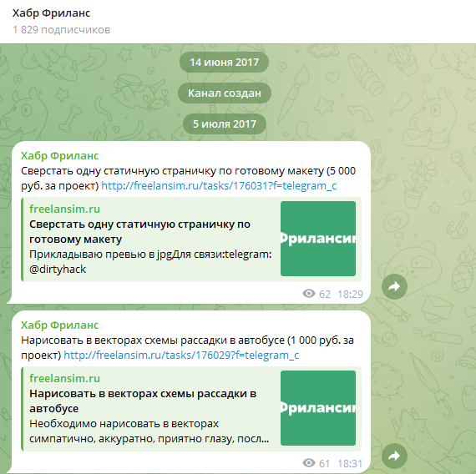Click the 5 июля 2017 date badge

click(x=225, y=124)
